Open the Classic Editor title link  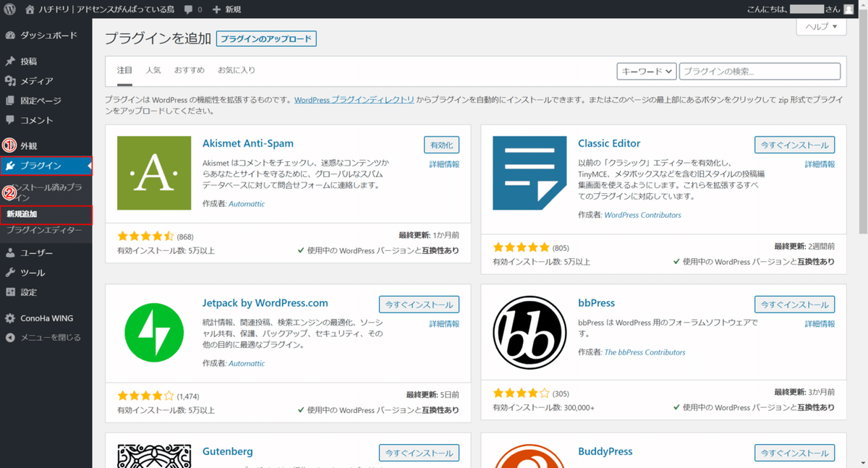pyautogui.click(x=609, y=143)
